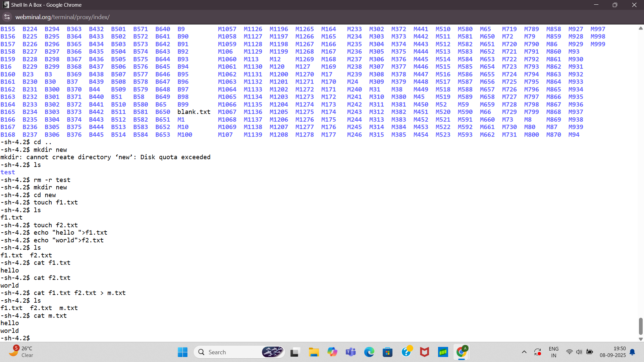Screen dimensions: 644x362
Task: Toggle the ENG IN language input switcher
Action: tap(553, 352)
